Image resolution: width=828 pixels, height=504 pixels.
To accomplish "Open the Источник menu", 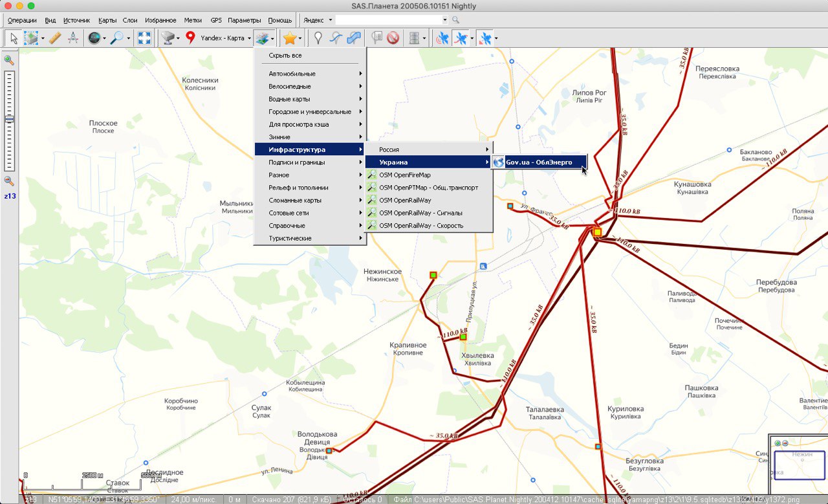I will tap(77, 20).
